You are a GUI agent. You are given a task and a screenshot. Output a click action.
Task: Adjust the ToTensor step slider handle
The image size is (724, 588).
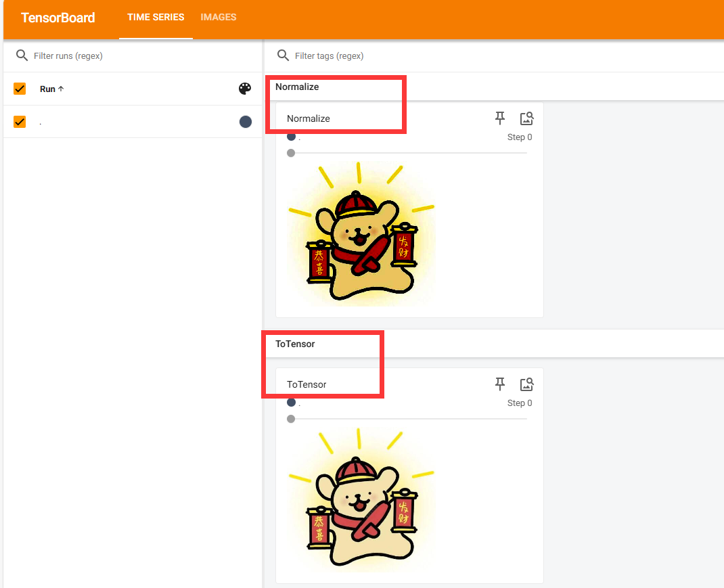point(291,419)
